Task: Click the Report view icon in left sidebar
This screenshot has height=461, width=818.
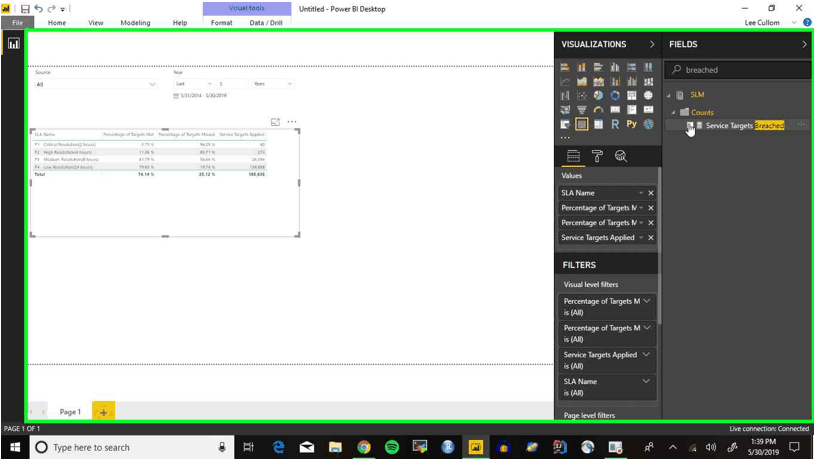Action: pyautogui.click(x=14, y=44)
